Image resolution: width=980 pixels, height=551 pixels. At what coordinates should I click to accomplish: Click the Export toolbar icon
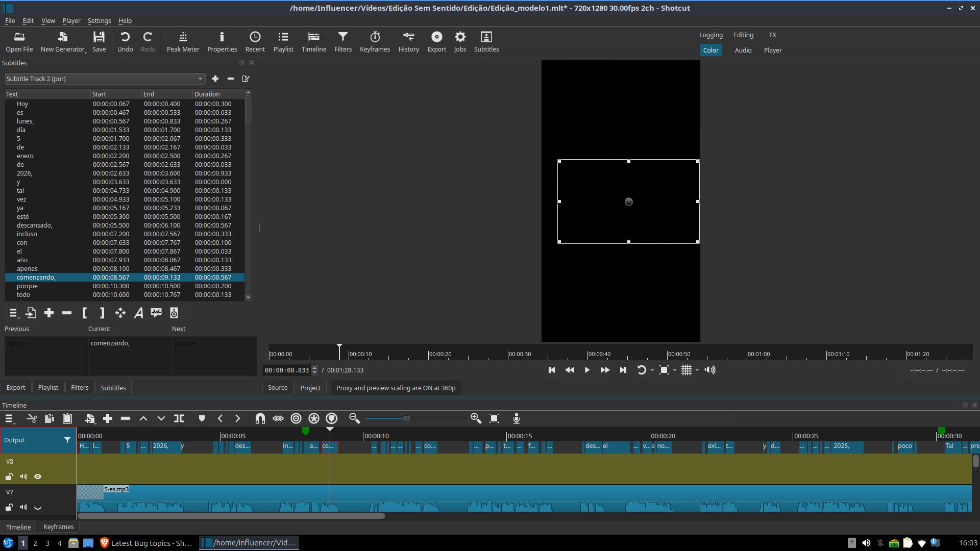436,41
